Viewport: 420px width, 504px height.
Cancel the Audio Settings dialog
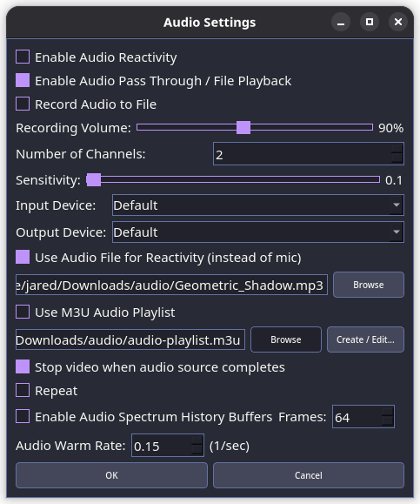coord(308,475)
